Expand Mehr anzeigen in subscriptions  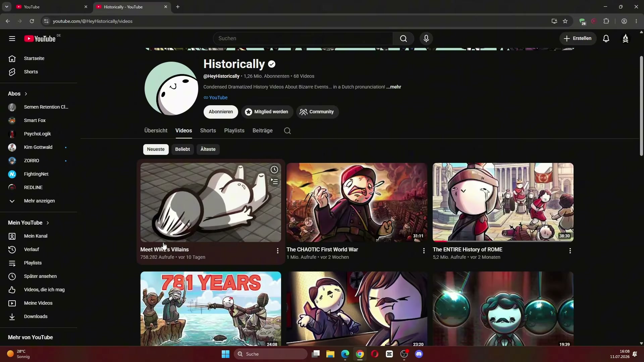(39, 201)
